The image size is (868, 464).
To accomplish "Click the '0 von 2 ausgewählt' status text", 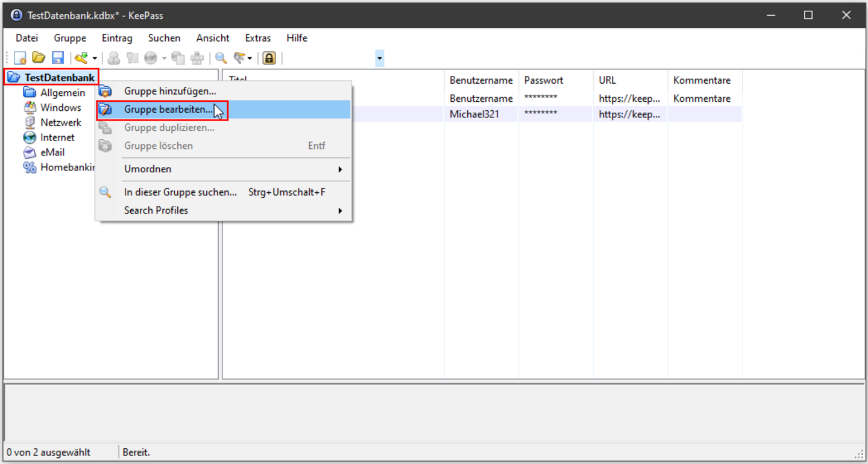I will tap(48, 452).
